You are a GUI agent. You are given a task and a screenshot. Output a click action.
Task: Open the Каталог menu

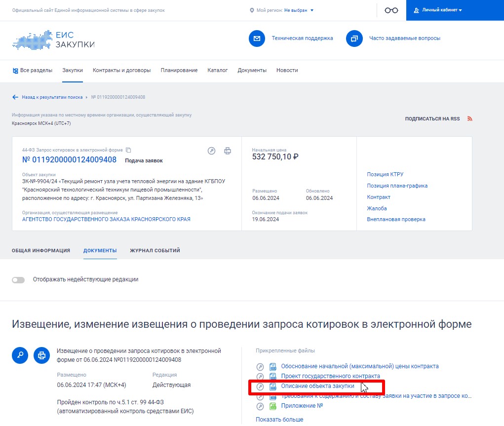pyautogui.click(x=217, y=70)
